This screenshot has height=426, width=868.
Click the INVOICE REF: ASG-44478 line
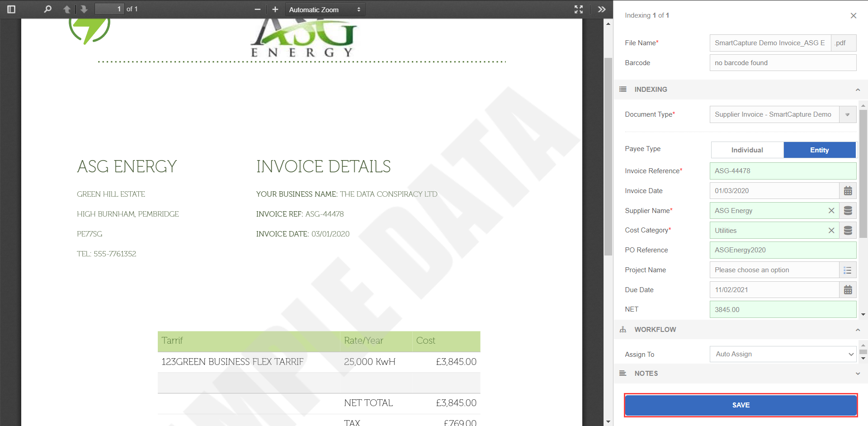pos(300,214)
